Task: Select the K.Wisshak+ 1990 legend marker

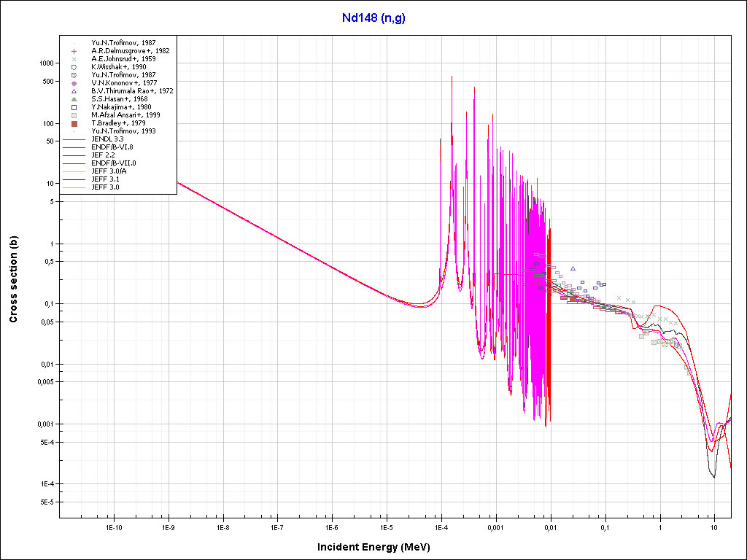Action: click(74, 67)
